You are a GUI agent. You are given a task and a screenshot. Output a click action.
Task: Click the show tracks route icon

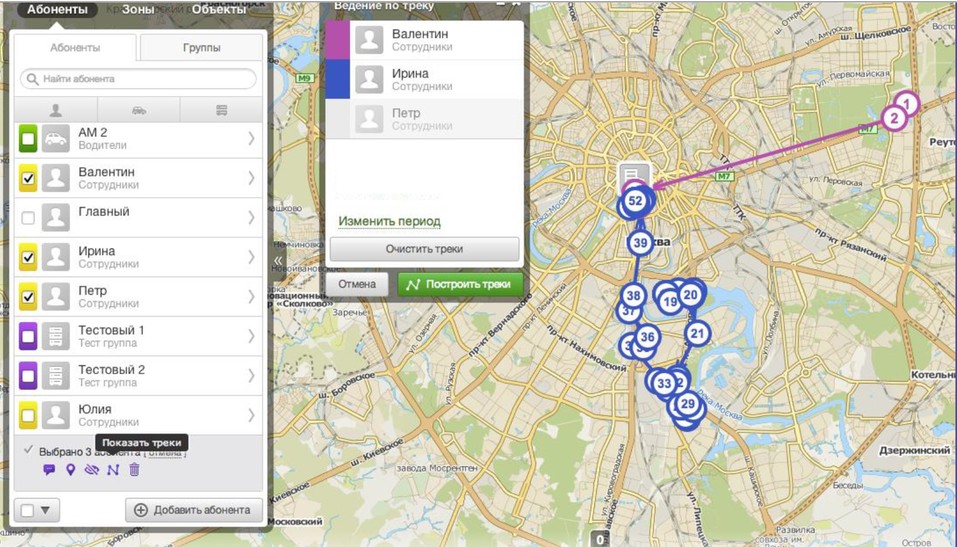tap(113, 470)
